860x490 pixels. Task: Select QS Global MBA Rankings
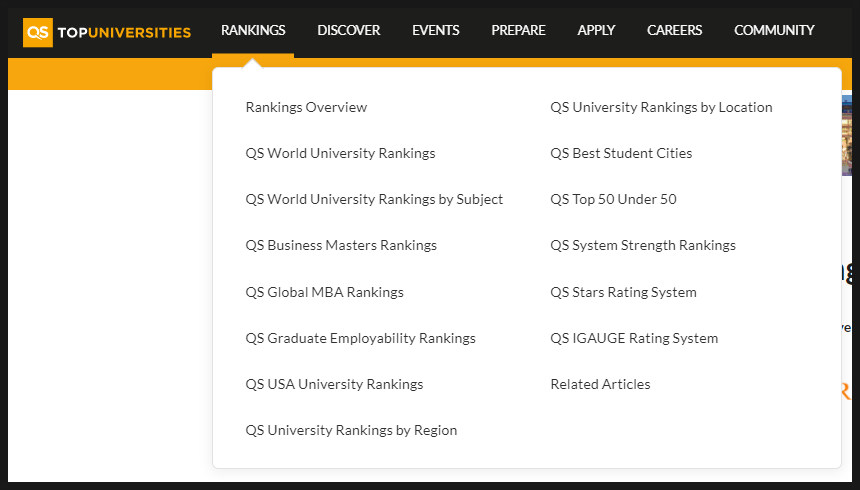[x=324, y=292]
